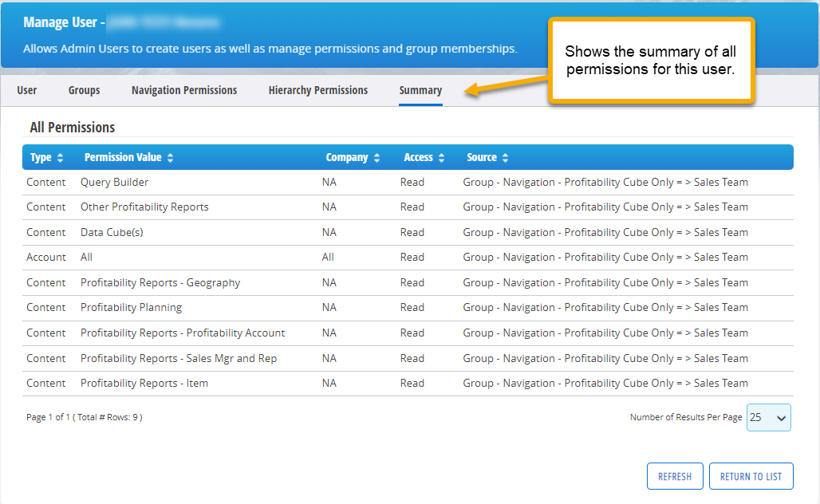Click Content type in Query Builder row
Screen dimensions: 820x504
(46, 182)
